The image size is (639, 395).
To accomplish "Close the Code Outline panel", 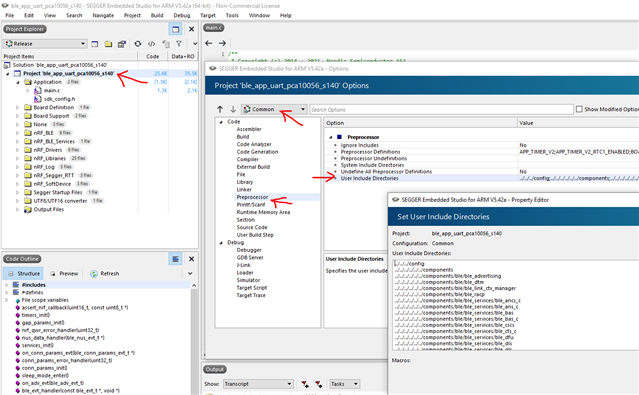I will (191, 259).
